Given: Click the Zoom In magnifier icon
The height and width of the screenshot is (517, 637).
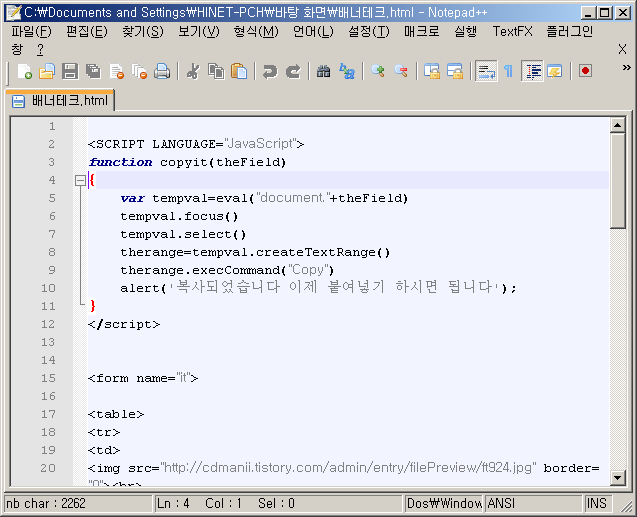Looking at the screenshot, I should pyautogui.click(x=378, y=71).
